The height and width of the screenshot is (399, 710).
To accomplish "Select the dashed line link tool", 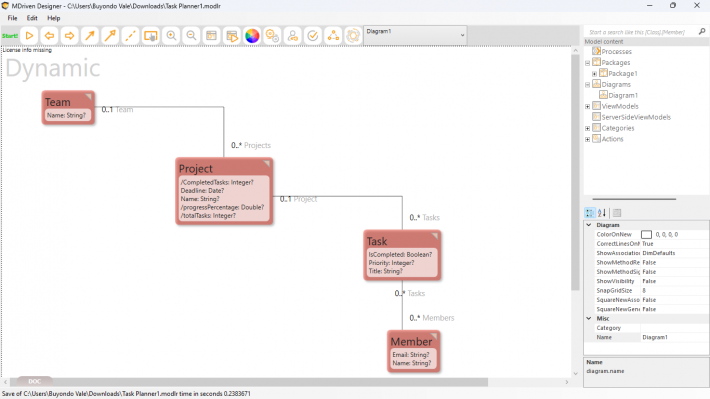I will 130,35.
